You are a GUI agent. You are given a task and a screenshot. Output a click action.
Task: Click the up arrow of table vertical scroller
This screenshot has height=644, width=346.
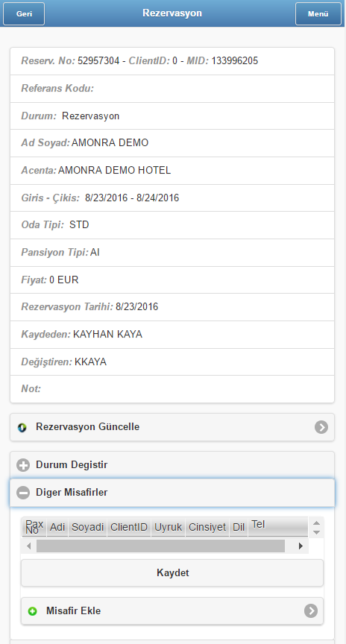tap(316, 523)
